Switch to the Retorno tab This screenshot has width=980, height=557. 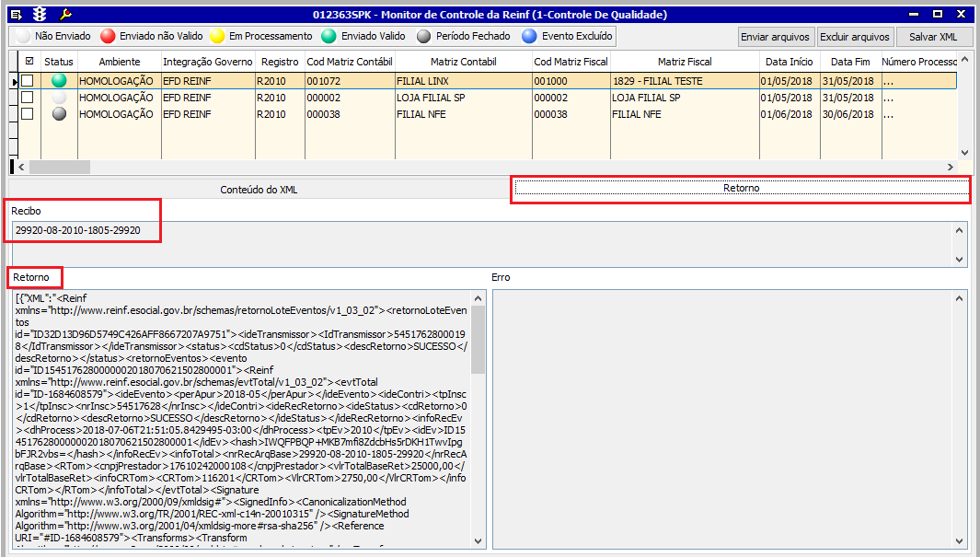pyautogui.click(x=742, y=188)
